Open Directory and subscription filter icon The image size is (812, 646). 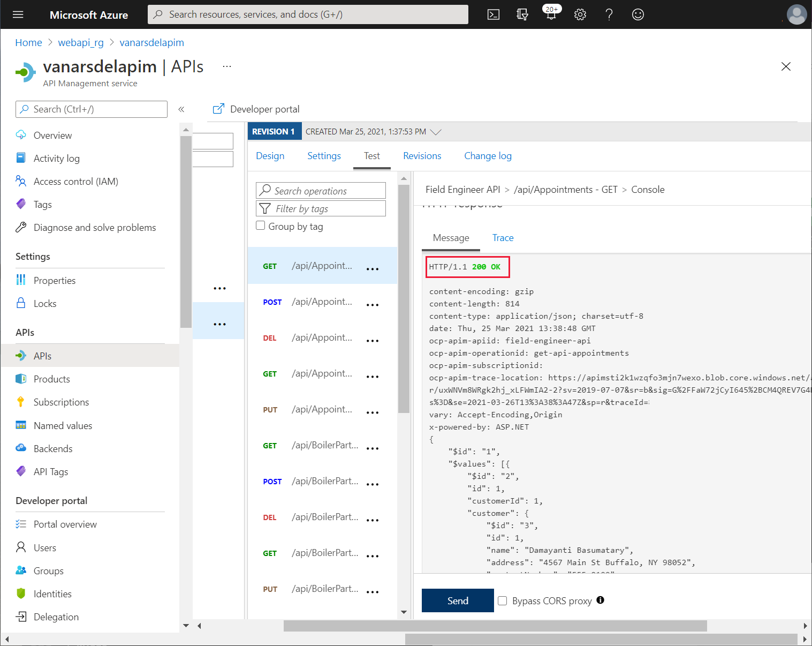coord(522,14)
